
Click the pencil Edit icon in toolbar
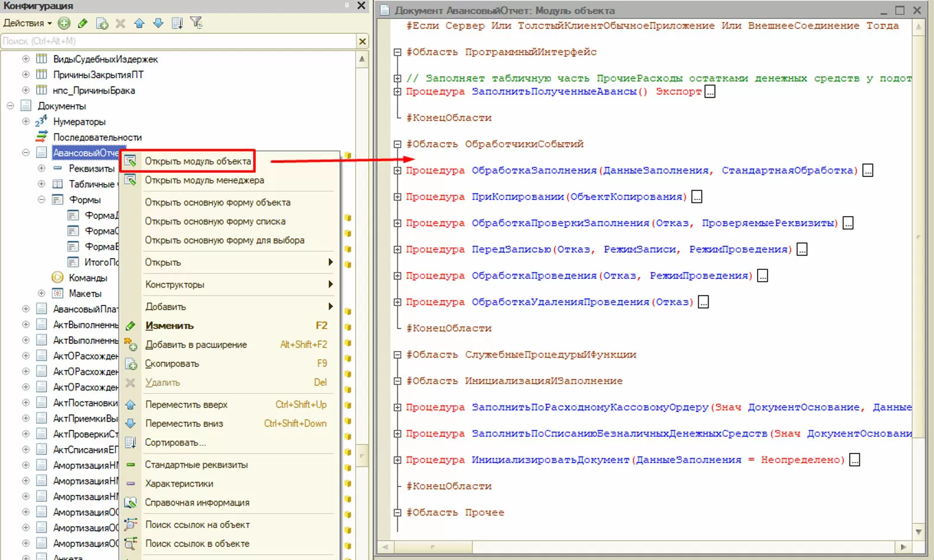[x=83, y=23]
